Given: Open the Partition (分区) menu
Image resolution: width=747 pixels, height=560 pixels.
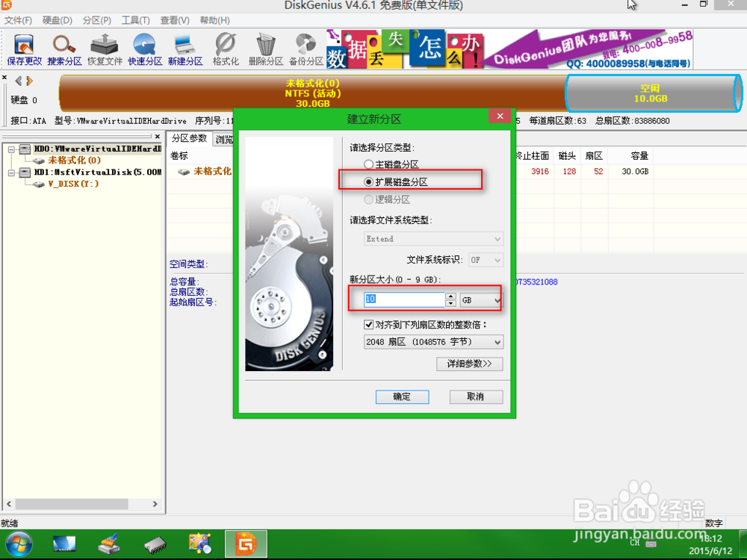Looking at the screenshot, I should coord(96,20).
